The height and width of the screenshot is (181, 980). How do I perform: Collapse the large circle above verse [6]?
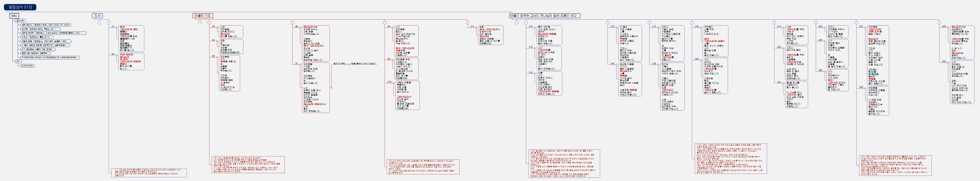(x=293, y=22)
